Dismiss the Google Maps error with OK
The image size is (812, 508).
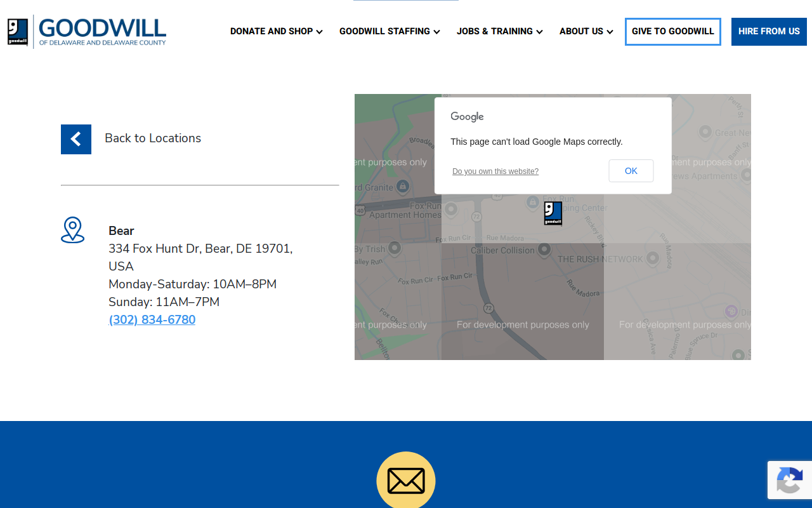pos(631,171)
